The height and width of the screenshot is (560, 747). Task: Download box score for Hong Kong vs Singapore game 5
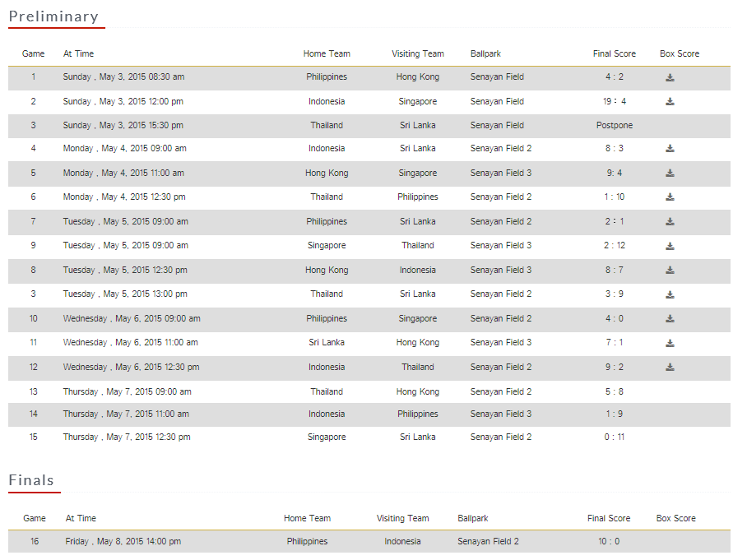tap(670, 173)
